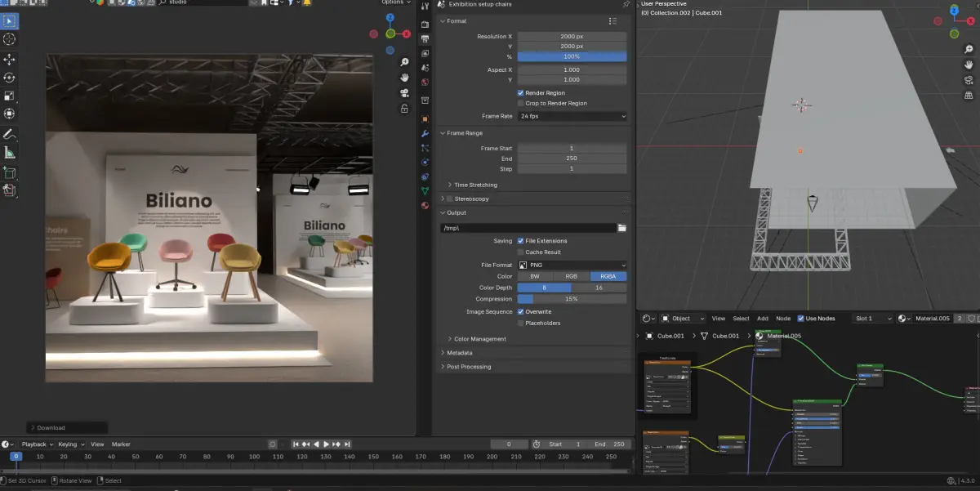
Task: Open the shader type Object dropdown
Action: (684, 318)
